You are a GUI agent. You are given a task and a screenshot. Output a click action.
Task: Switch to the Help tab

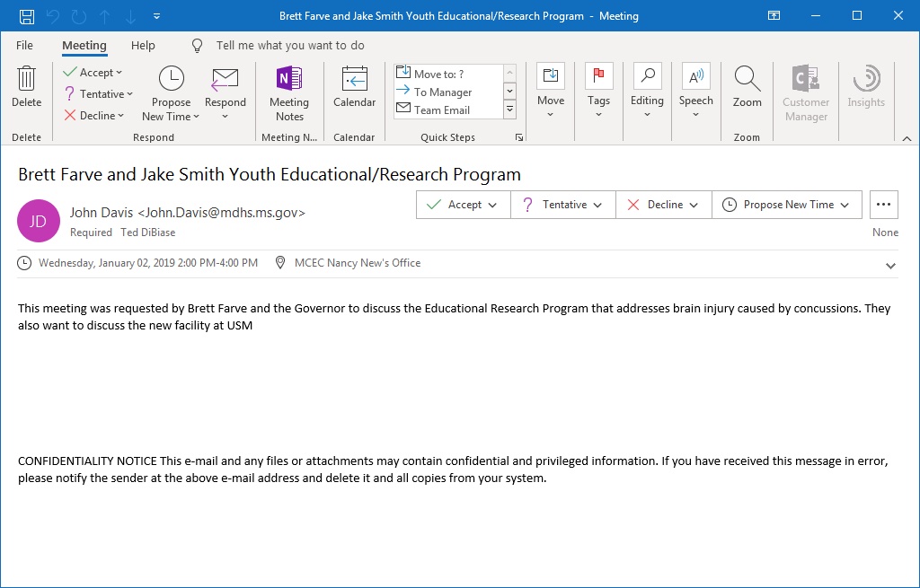143,45
